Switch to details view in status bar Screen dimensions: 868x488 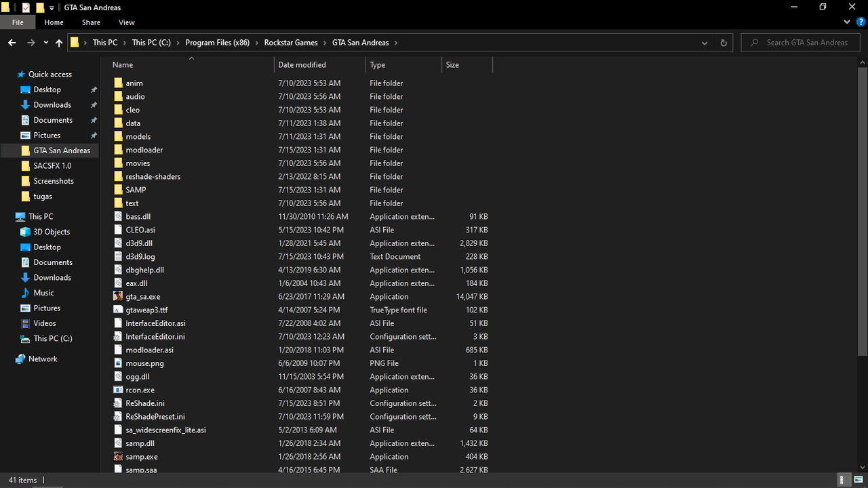pyautogui.click(x=845, y=480)
